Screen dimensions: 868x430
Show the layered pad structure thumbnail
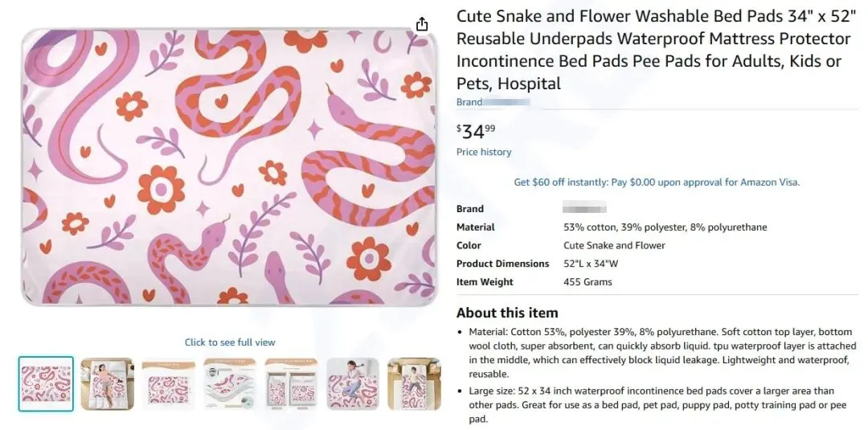(x=230, y=383)
